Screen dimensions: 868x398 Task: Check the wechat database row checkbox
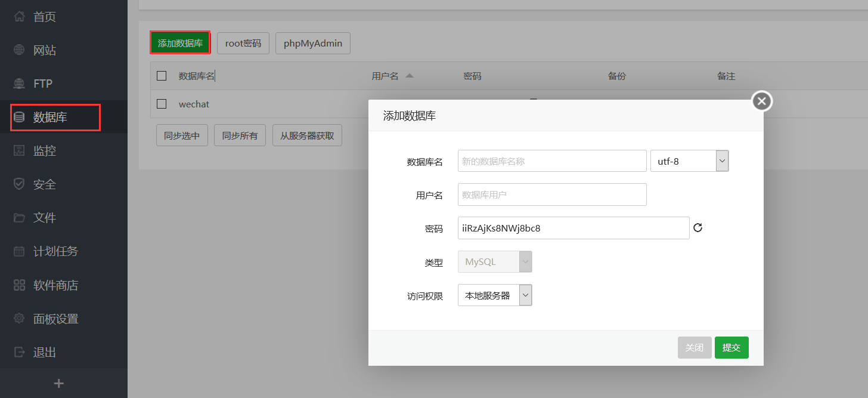click(x=161, y=104)
